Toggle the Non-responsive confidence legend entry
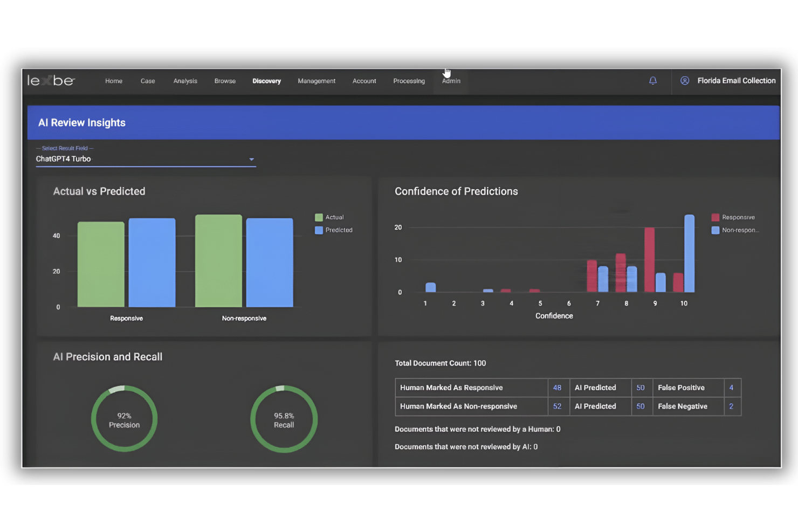This screenshot has height=532, width=798. [735, 230]
